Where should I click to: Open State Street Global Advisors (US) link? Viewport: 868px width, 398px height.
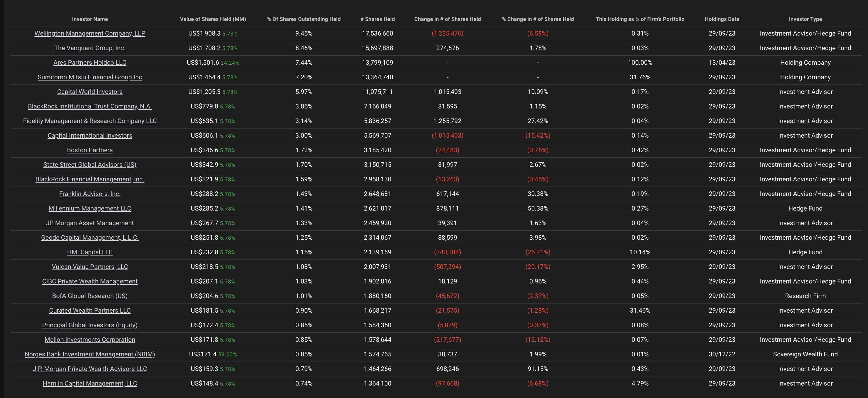90,165
